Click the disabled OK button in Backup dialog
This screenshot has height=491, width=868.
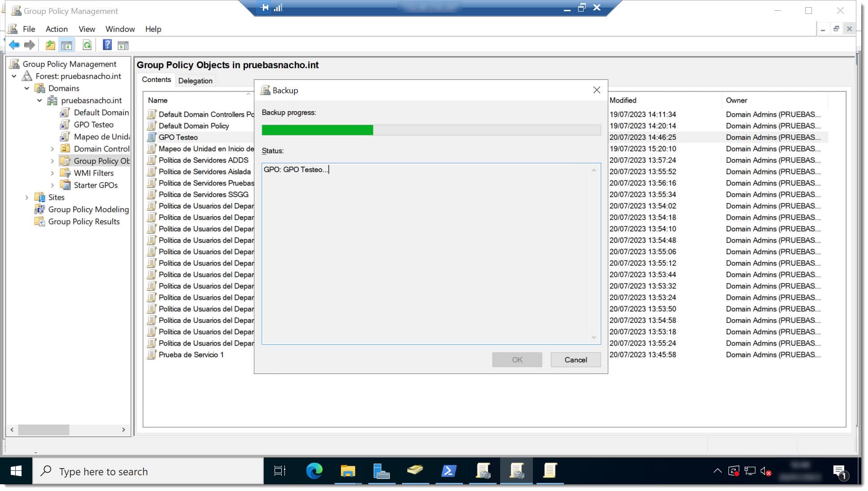(517, 360)
